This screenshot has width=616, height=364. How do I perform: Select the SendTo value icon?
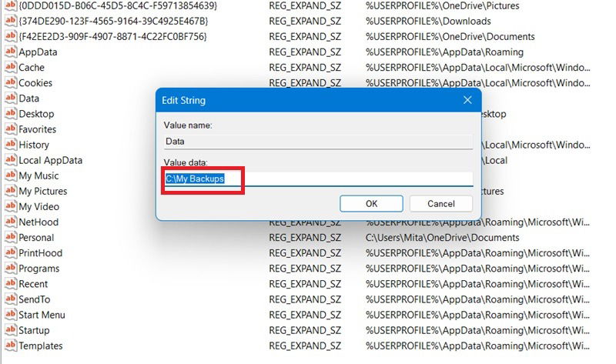(11, 299)
